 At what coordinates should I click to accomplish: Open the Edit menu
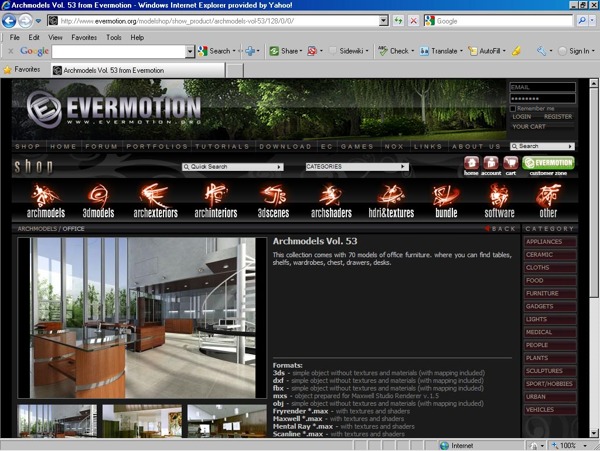click(34, 37)
